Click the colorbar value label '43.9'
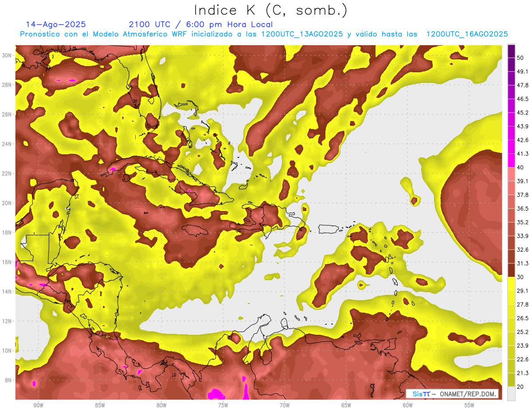Screen dimensions: 532x411 click(522, 126)
